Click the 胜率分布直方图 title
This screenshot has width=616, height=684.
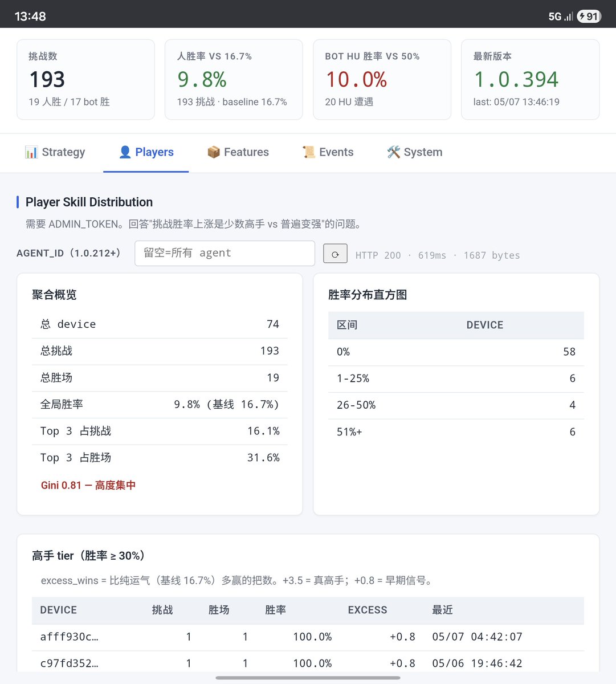(x=368, y=295)
